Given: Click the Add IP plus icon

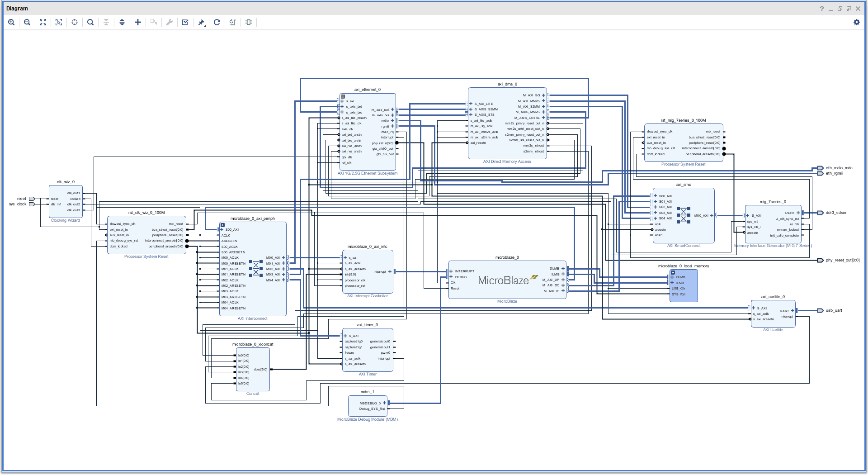Looking at the screenshot, I should click(138, 22).
